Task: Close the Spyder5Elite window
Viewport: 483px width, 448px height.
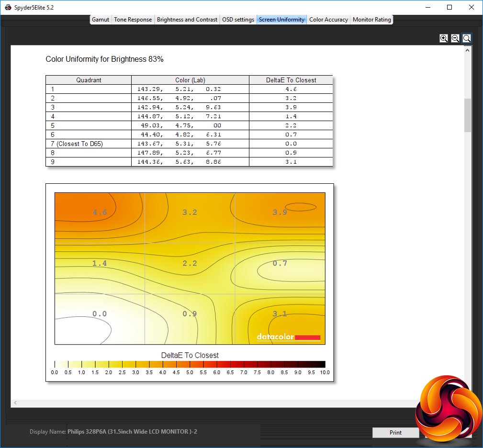Action: click(472, 7)
